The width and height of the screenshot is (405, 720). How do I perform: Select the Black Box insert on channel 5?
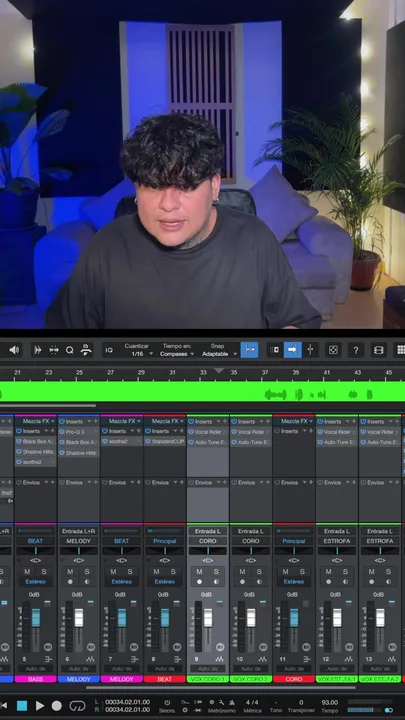(x=36, y=441)
